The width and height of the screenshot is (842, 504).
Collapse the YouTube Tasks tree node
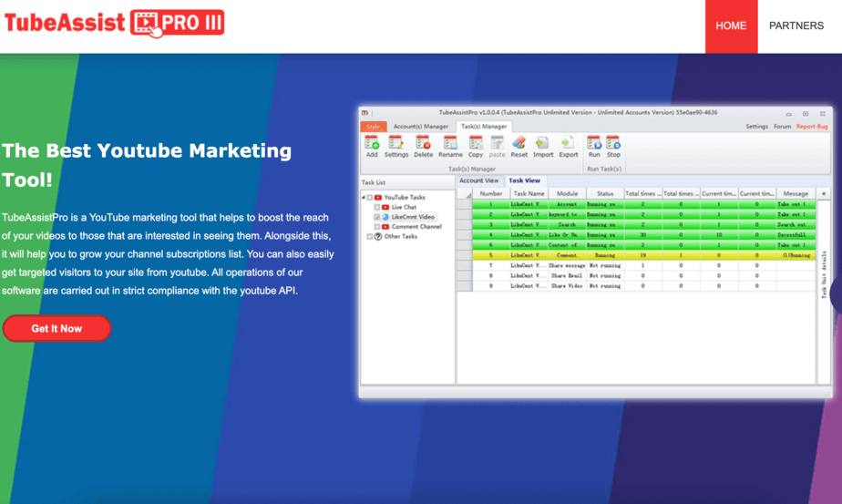click(x=364, y=198)
